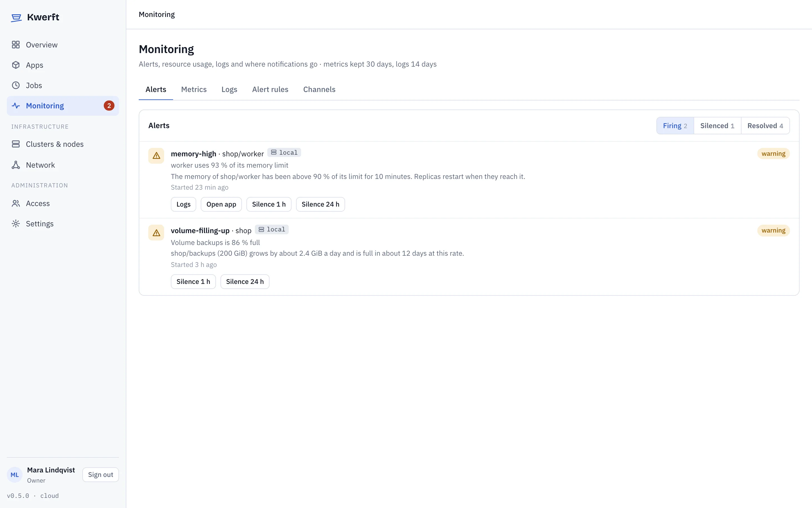This screenshot has height=508, width=812.
Task: Click the Monitoring breadcrumb in top bar
Action: 157,14
